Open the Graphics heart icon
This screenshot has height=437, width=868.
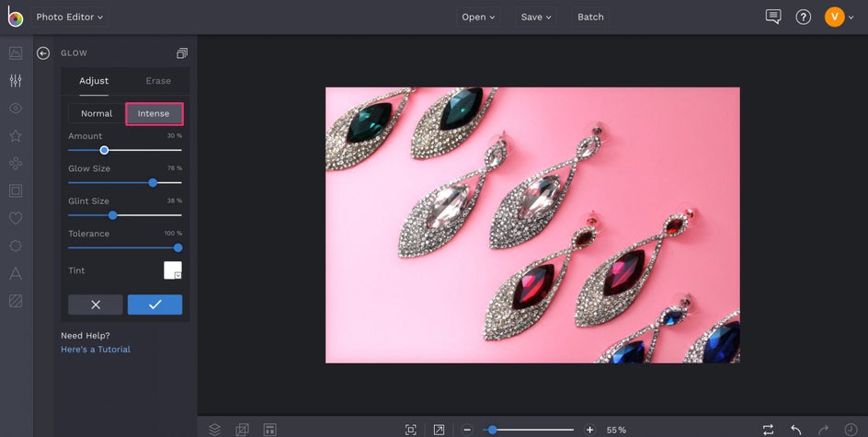(x=16, y=218)
